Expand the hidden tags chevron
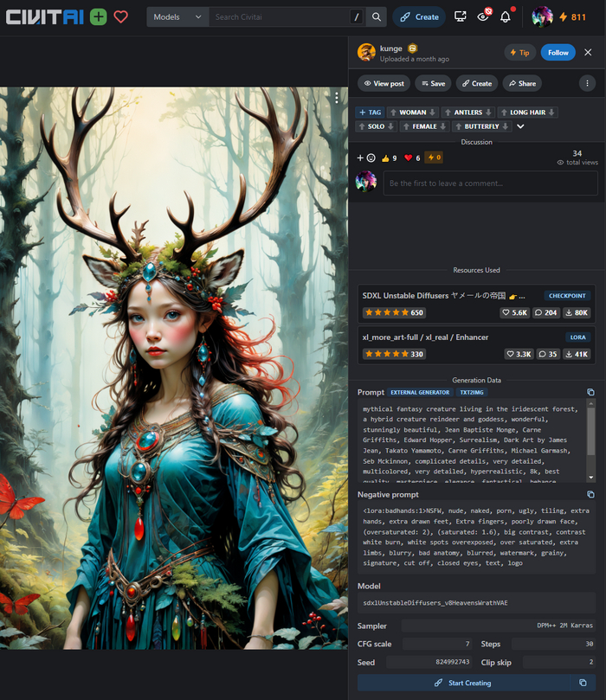Viewport: 606px width, 700px height. point(520,126)
